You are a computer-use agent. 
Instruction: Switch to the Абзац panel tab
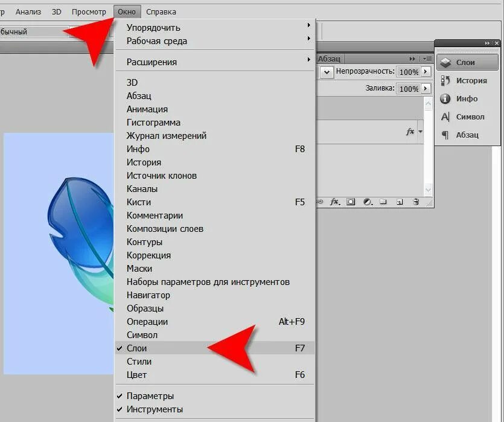coord(329,59)
